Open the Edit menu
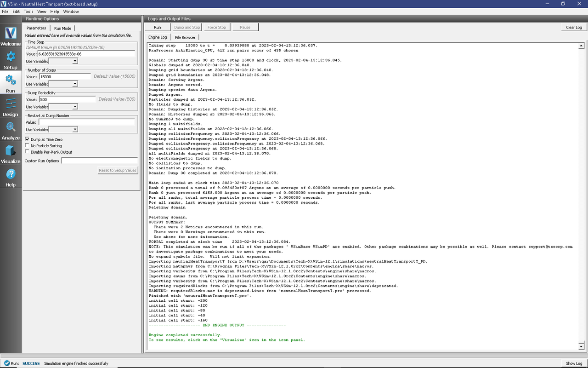 (x=16, y=11)
